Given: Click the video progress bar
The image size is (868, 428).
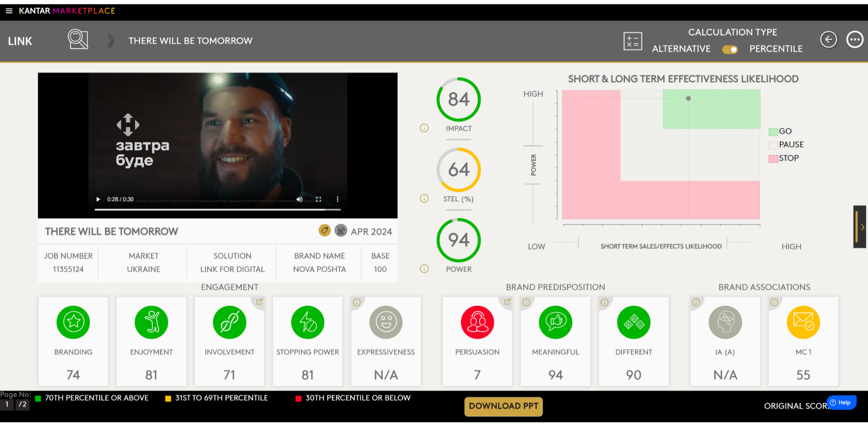Looking at the screenshot, I should 217,209.
